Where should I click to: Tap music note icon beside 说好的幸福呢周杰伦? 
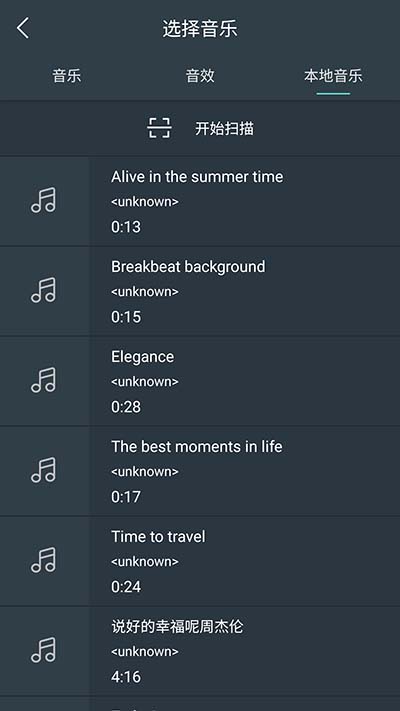[x=44, y=650]
